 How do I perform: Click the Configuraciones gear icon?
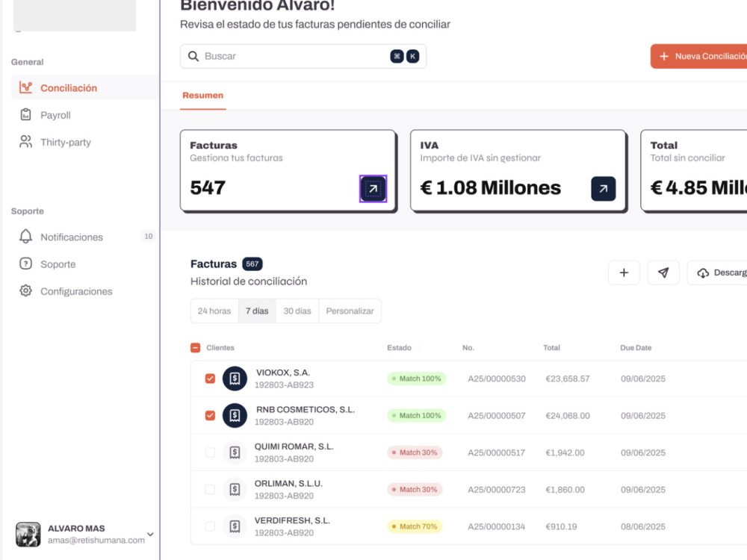pos(25,290)
